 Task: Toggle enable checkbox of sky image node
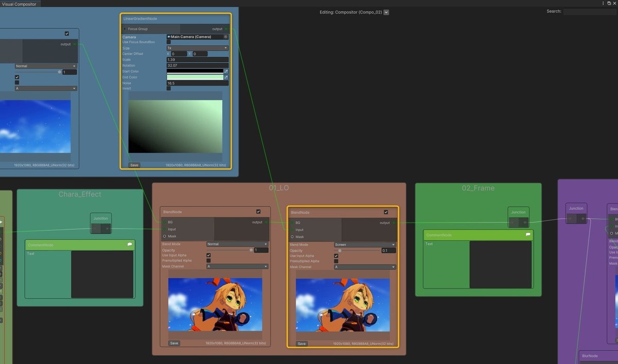pos(67,33)
